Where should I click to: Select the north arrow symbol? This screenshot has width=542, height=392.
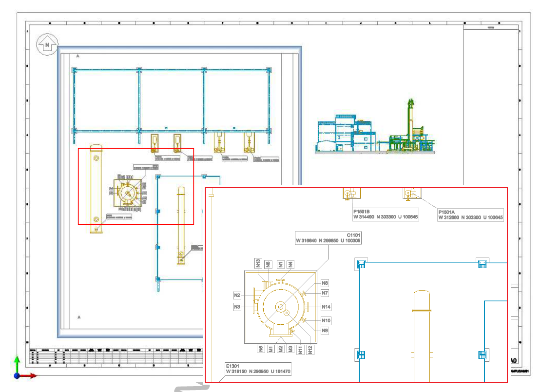click(47, 44)
